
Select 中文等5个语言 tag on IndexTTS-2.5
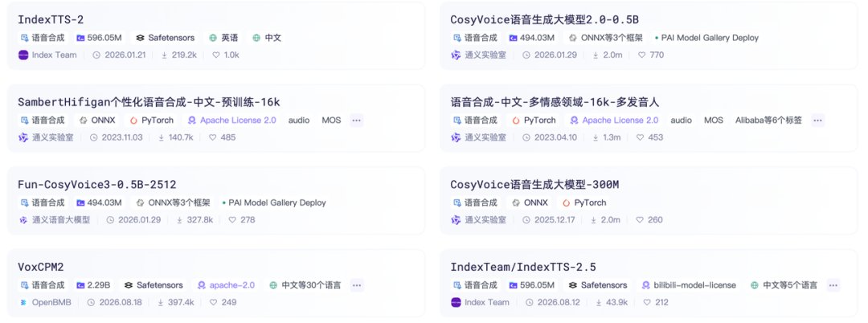tap(784, 285)
